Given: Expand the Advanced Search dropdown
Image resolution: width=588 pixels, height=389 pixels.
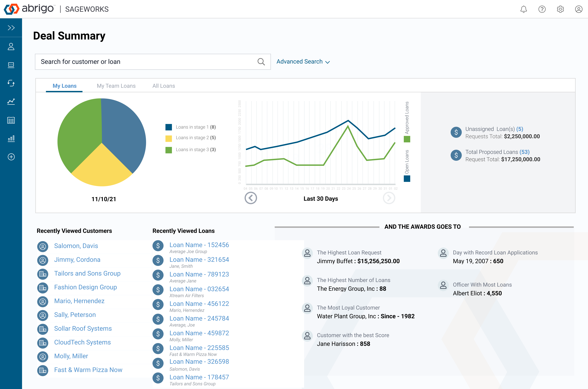Looking at the screenshot, I should [x=303, y=62].
